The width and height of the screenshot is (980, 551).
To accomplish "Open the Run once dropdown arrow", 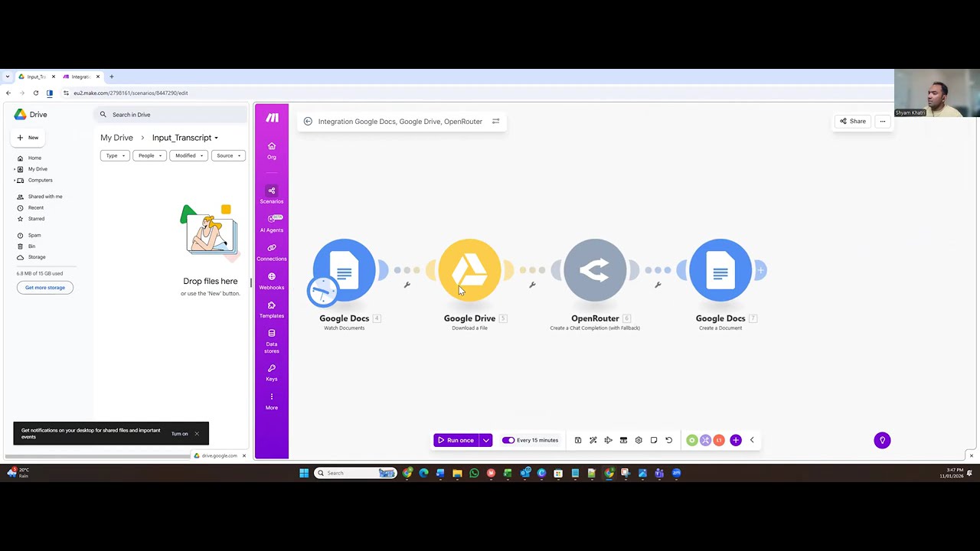I will coord(486,440).
